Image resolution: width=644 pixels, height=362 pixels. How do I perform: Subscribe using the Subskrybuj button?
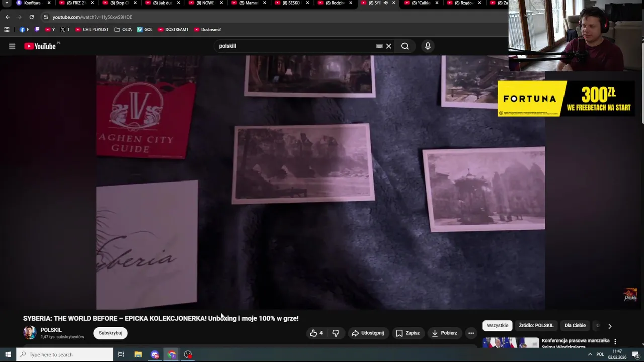[x=110, y=333]
